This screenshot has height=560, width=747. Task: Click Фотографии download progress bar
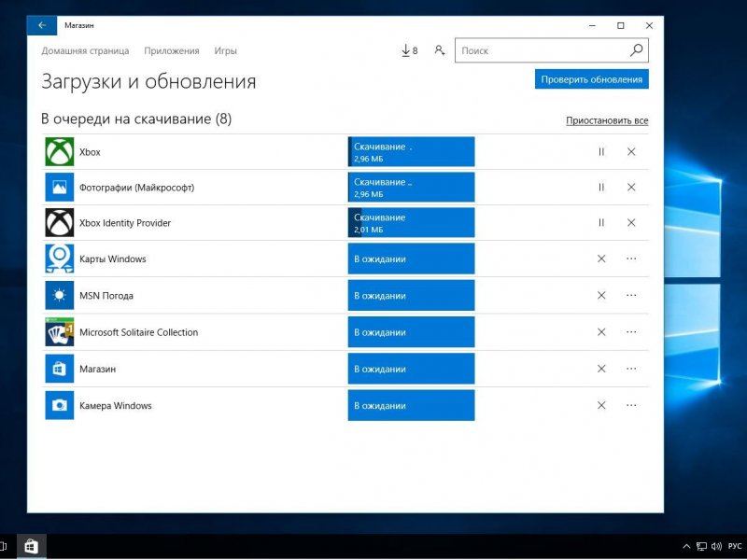click(411, 188)
